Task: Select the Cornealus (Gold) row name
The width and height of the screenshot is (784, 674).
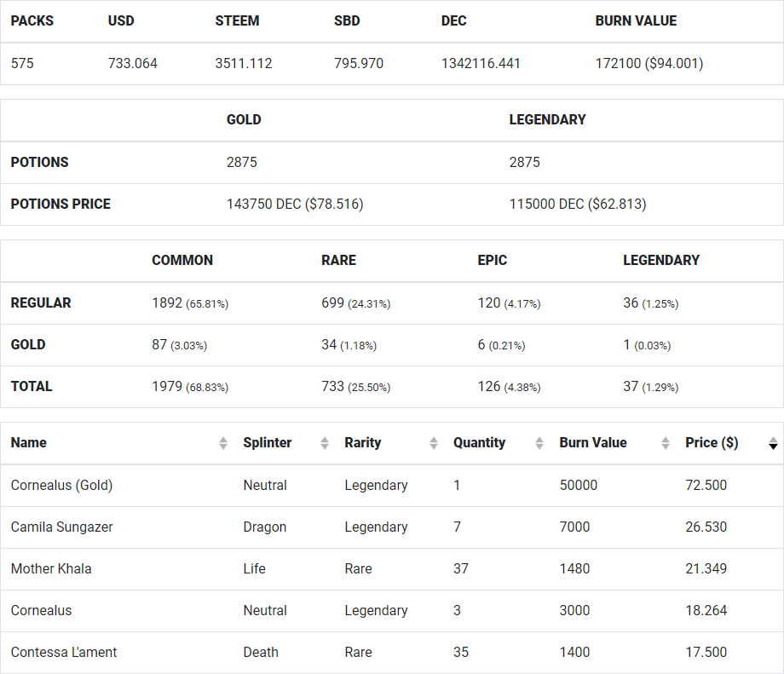Action: [61, 485]
